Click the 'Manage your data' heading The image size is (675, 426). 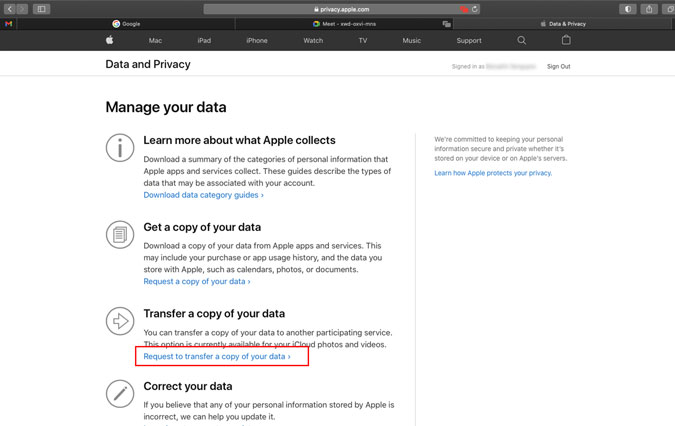[166, 107]
